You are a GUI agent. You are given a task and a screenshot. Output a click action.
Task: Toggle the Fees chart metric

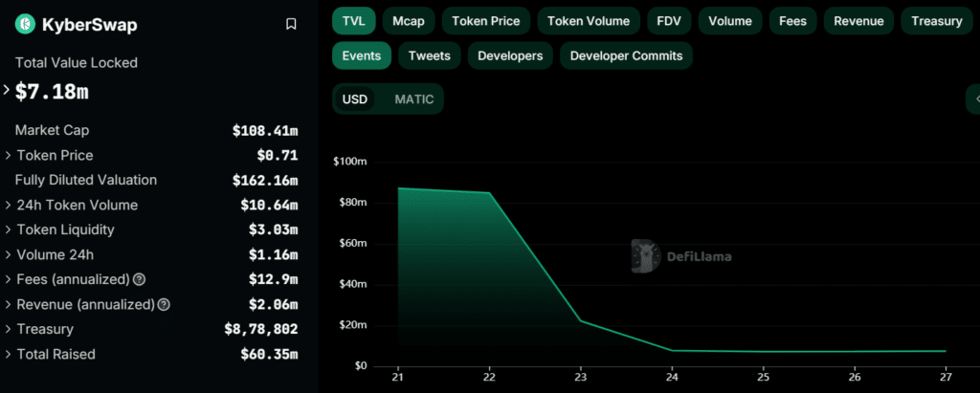793,21
